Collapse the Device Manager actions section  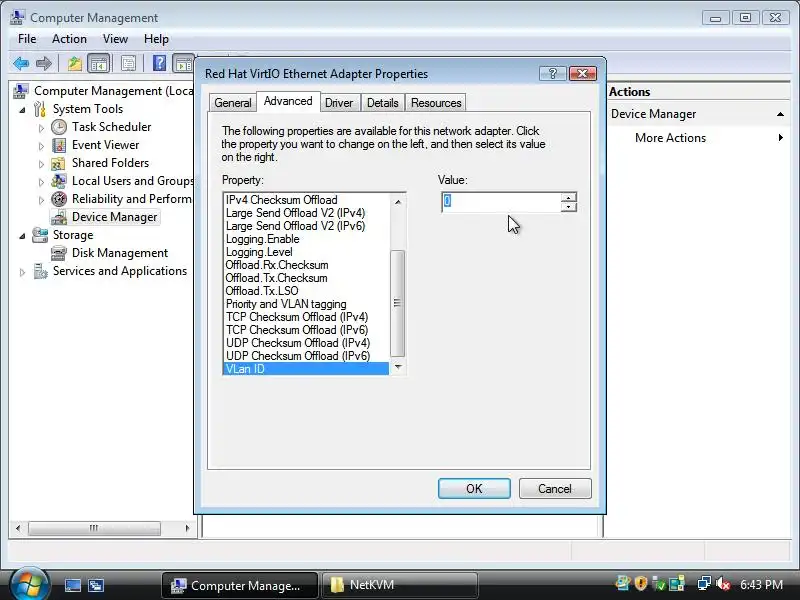tap(780, 114)
